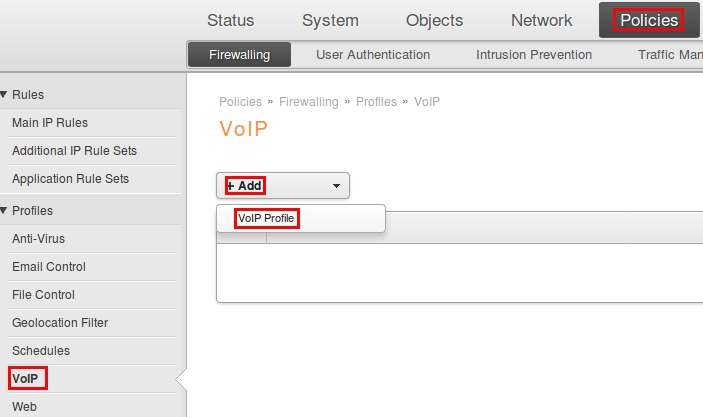Open the Anti-Virus profile page
Screen dimensions: 703x417
(x=38, y=239)
